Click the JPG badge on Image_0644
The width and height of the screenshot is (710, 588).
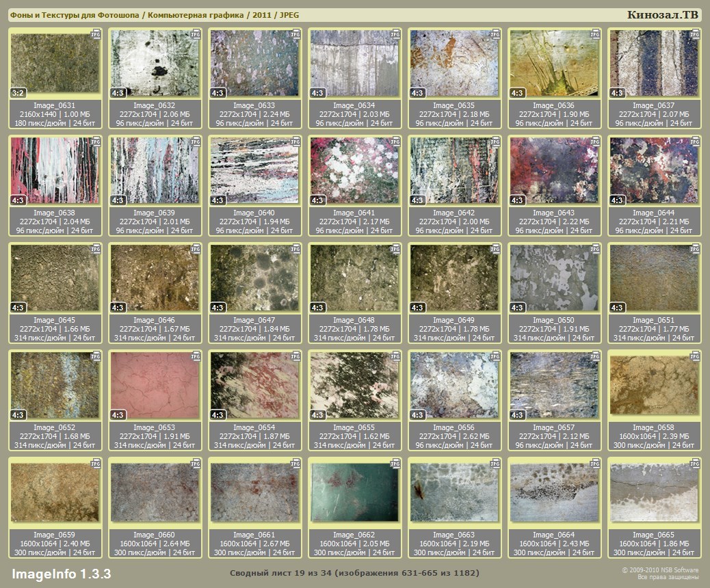point(695,142)
